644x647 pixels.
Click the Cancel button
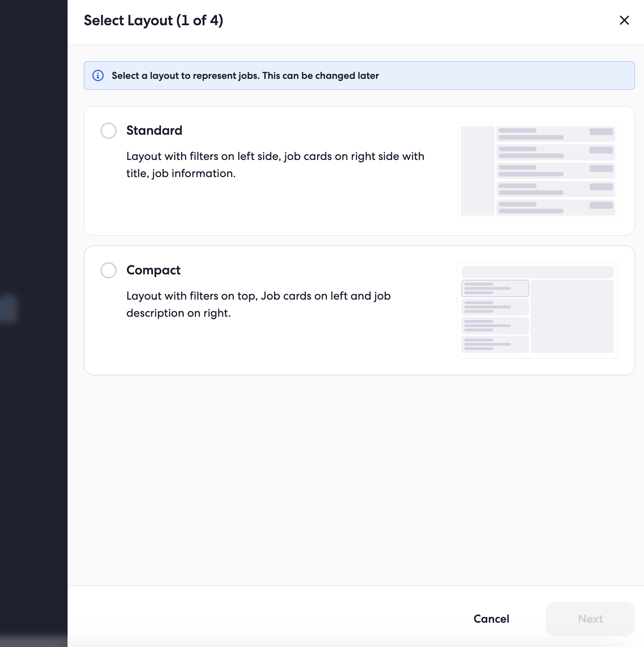click(491, 619)
